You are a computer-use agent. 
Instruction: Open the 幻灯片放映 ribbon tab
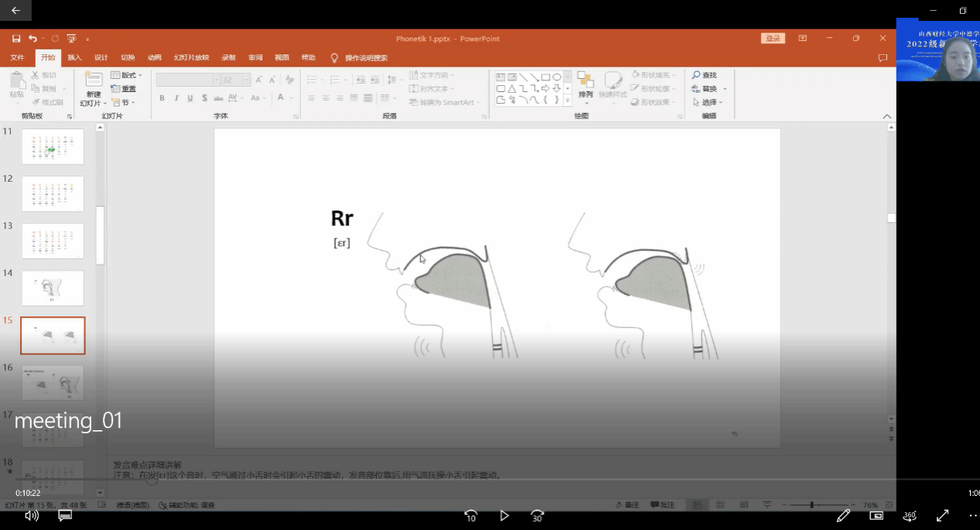click(191, 58)
